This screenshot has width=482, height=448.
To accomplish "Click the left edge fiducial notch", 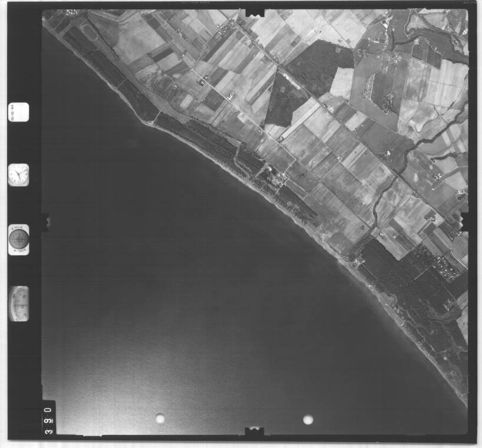I will click(45, 221).
